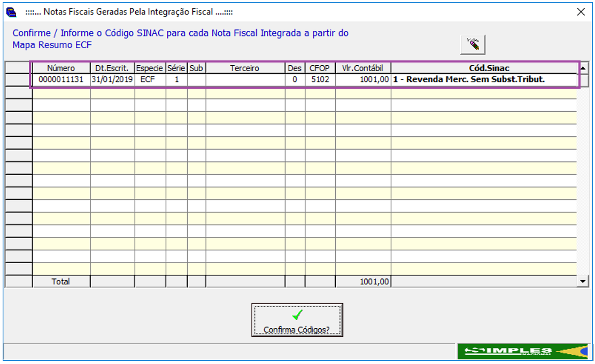Image resolution: width=595 pixels, height=364 pixels.
Task: Click the empty Terceiro cell of first row
Action: click(245, 80)
